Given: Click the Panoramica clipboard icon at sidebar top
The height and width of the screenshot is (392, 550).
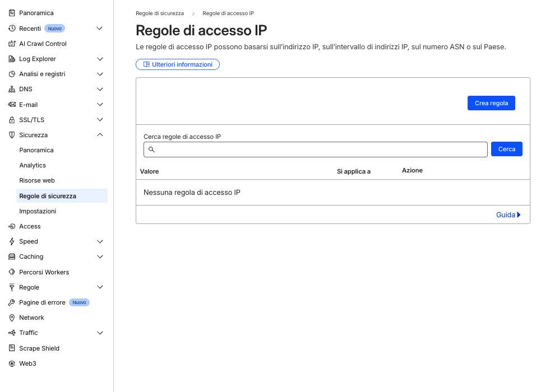Looking at the screenshot, I should [12, 13].
